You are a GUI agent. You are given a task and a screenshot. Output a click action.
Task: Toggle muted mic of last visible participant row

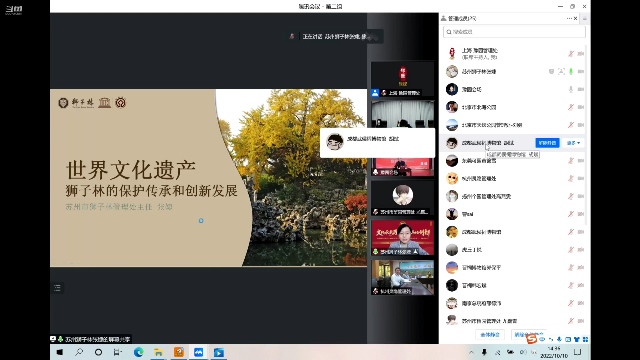pyautogui.click(x=571, y=321)
